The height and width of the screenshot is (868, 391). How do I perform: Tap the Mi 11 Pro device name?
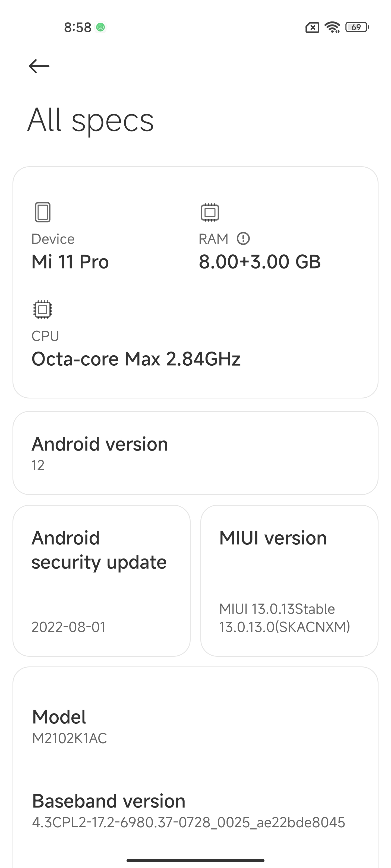point(70,262)
